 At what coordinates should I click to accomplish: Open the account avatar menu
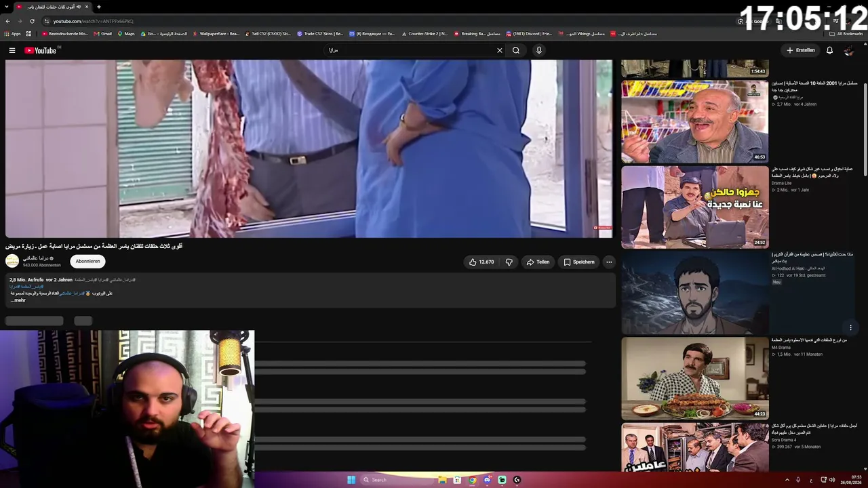point(849,50)
